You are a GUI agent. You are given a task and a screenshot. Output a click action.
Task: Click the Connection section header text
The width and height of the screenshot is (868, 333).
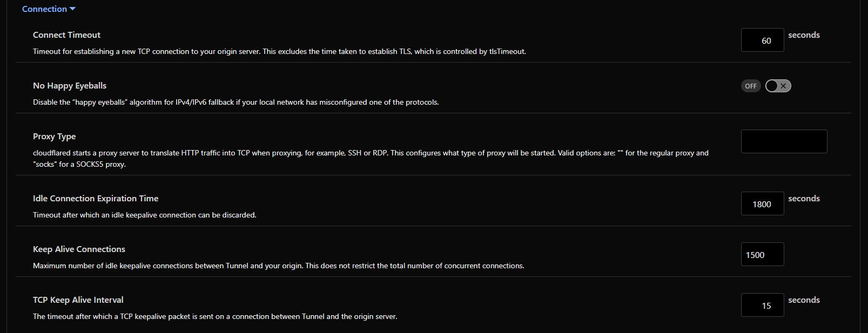click(x=44, y=9)
